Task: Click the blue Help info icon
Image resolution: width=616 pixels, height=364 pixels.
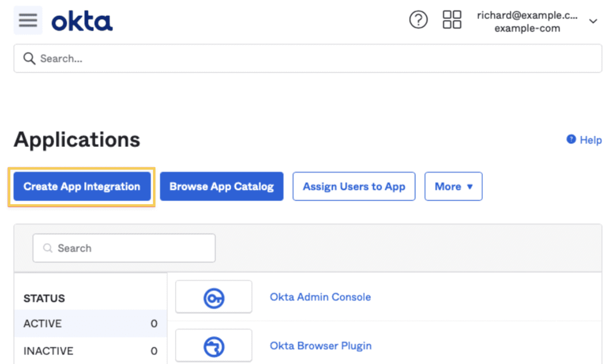Action: pyautogui.click(x=571, y=139)
